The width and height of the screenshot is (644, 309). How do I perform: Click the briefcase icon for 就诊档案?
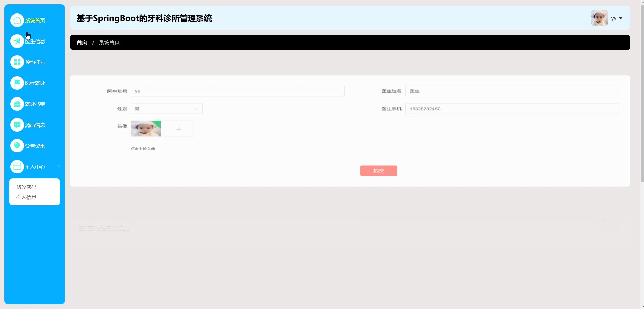pyautogui.click(x=17, y=104)
